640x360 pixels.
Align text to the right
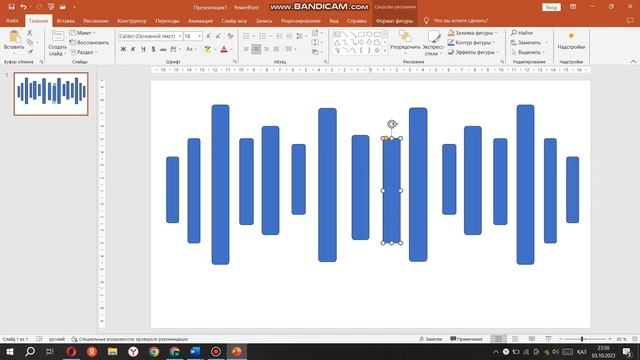pyautogui.click(x=266, y=49)
